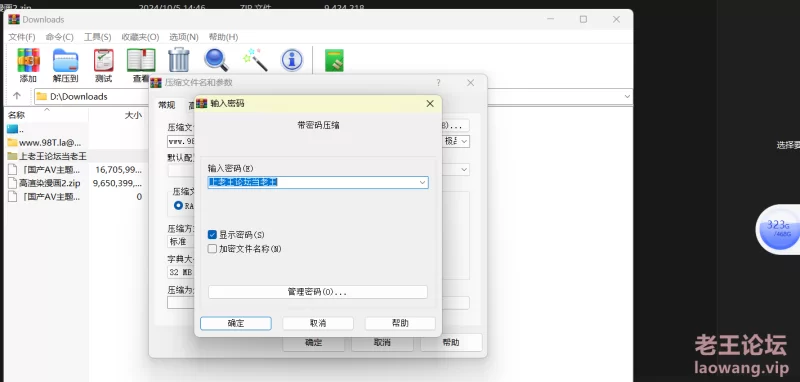This screenshot has height=382, width=800.
Task: Click the WinRAR icon in Downloads title bar
Action: coord(14,19)
